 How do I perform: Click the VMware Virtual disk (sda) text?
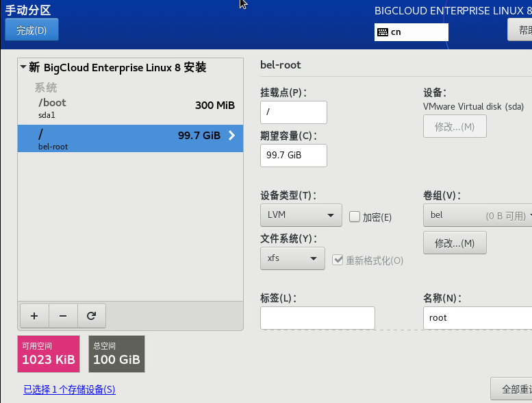[473, 107]
